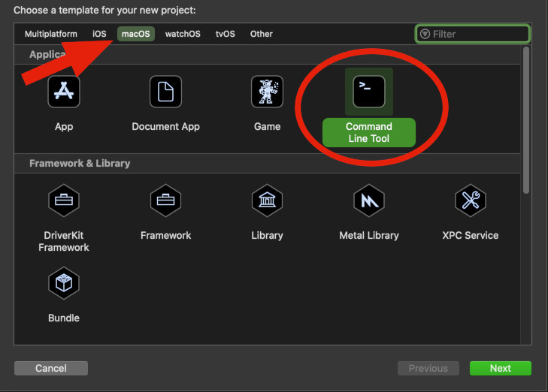Select the Bundle cube icon

64,283
